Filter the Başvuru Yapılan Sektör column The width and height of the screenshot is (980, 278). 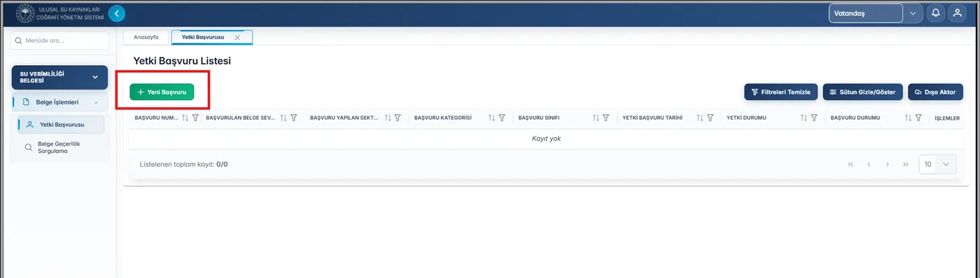tap(398, 118)
